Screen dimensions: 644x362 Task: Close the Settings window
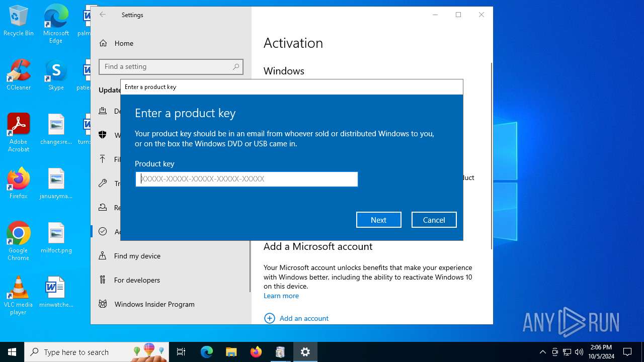[481, 15]
